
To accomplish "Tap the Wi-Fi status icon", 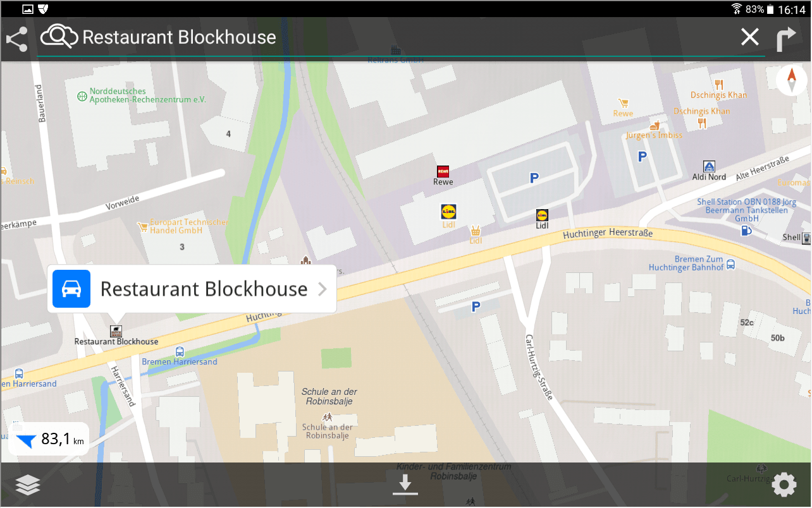I will tap(736, 9).
